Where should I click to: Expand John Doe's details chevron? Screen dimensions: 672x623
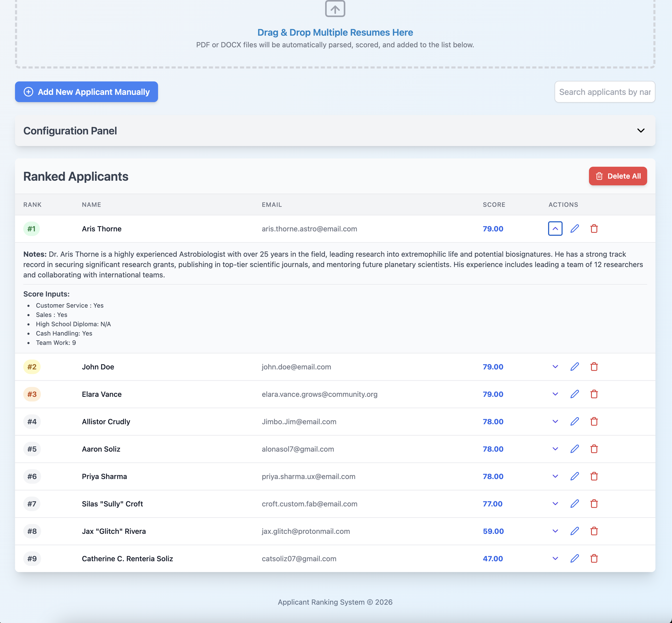[555, 366]
